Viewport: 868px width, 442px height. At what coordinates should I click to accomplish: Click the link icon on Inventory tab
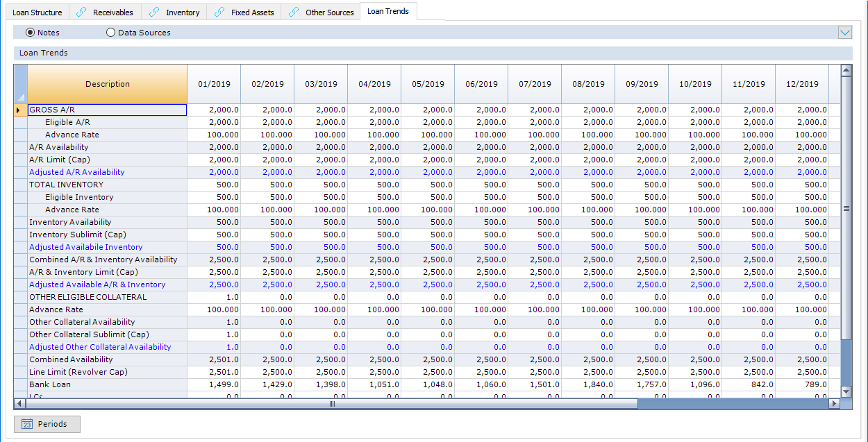click(x=154, y=12)
